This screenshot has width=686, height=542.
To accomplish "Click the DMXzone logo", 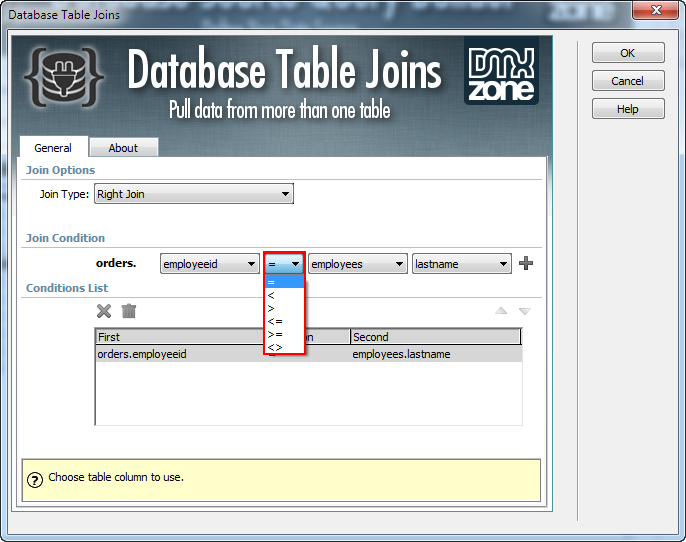I will coord(501,71).
